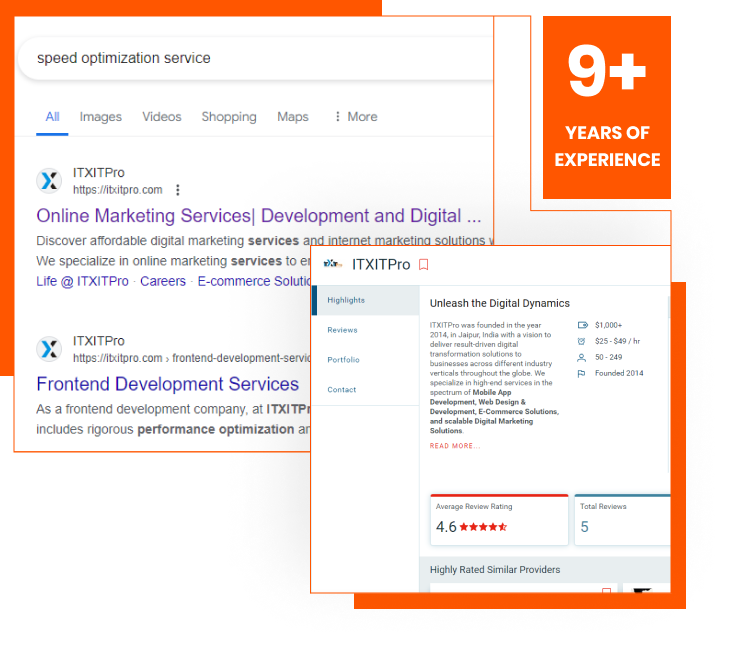This screenshot has height=648, width=731.
Task: Click the flag icon beside Founded 2014
Action: click(582, 373)
